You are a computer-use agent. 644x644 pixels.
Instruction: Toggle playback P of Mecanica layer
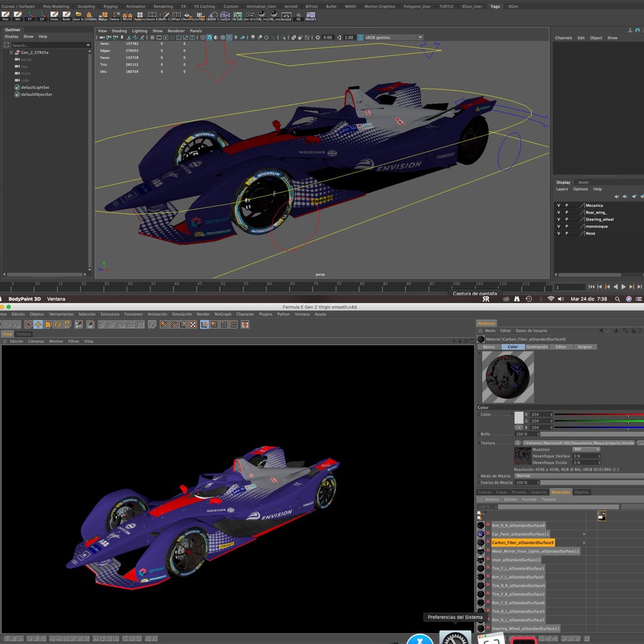pyautogui.click(x=566, y=205)
